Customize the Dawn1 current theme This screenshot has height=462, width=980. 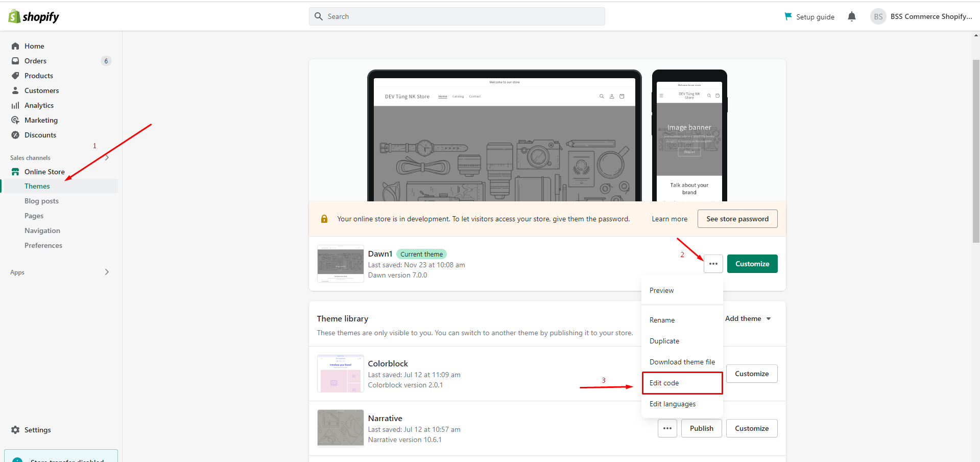coord(752,264)
